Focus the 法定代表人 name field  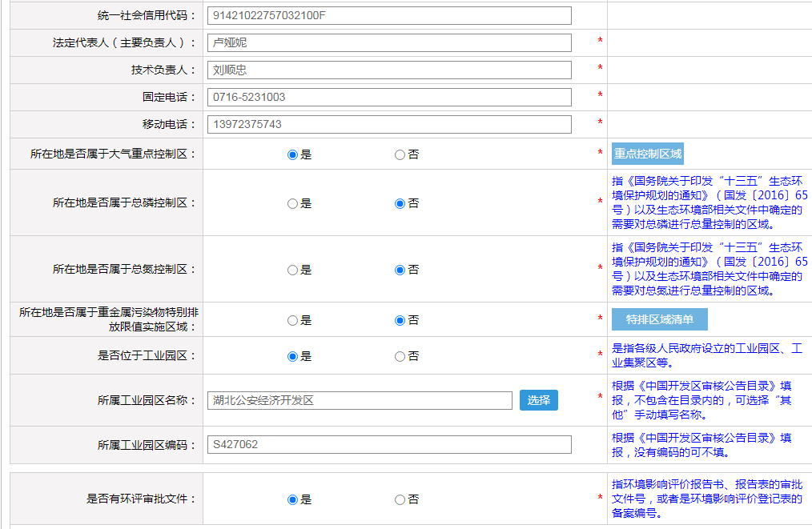coord(388,43)
